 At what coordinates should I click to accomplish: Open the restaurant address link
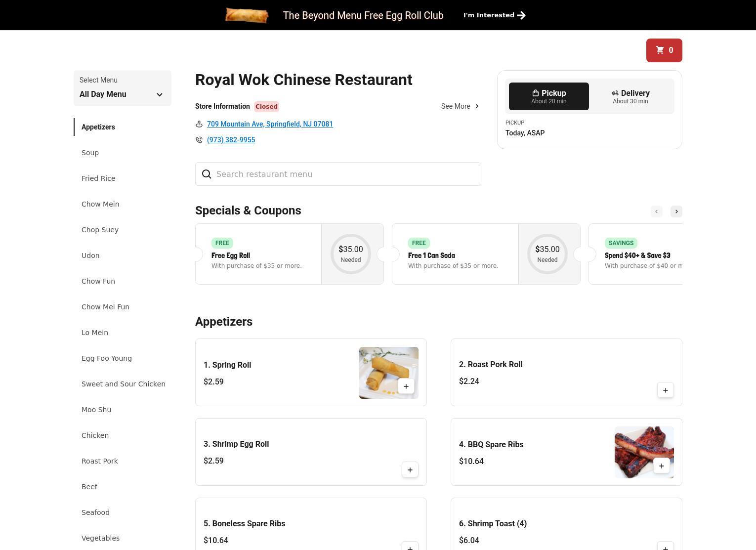click(x=270, y=124)
